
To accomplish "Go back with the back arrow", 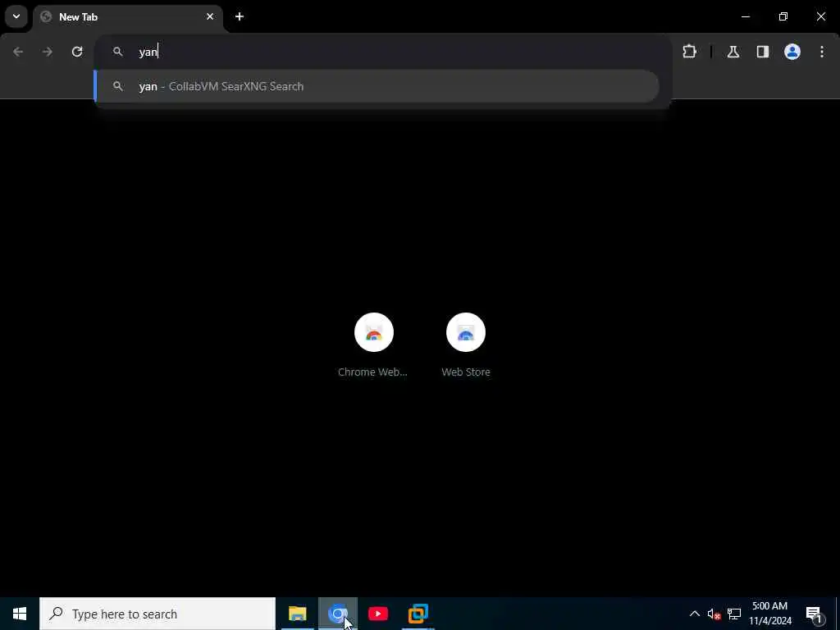I will pos(18,52).
